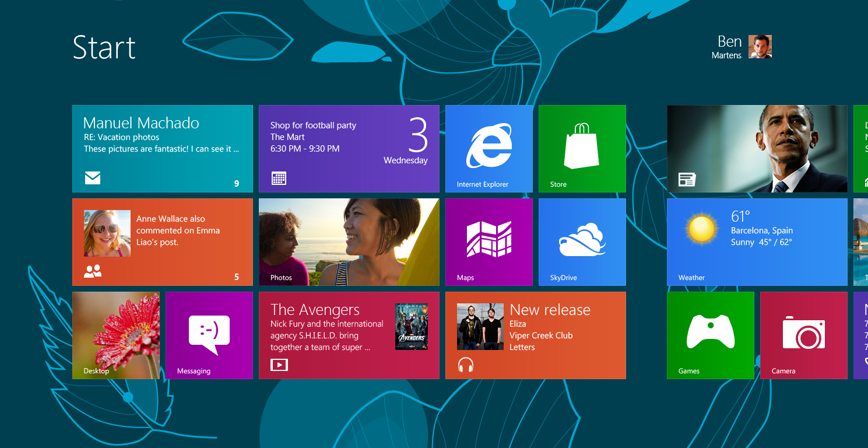Viewport: 868px width, 448px height.
Task: Click the user profile picture
Action: (x=761, y=47)
